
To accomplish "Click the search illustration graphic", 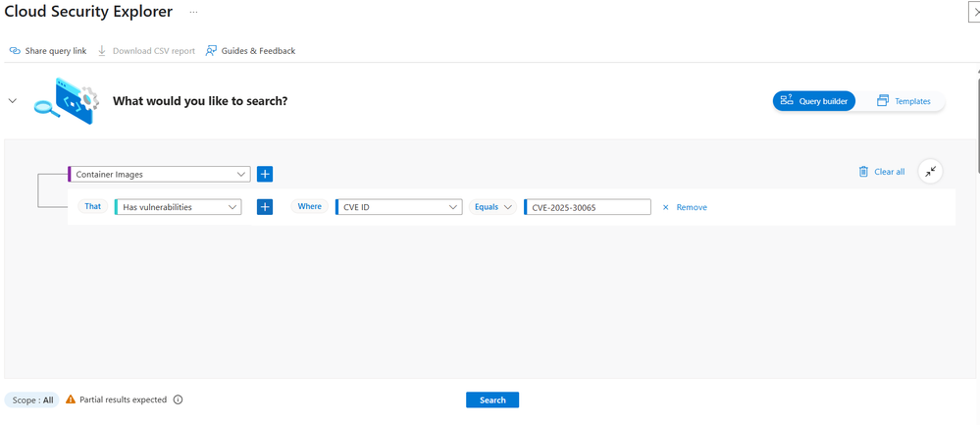I will tap(65, 101).
